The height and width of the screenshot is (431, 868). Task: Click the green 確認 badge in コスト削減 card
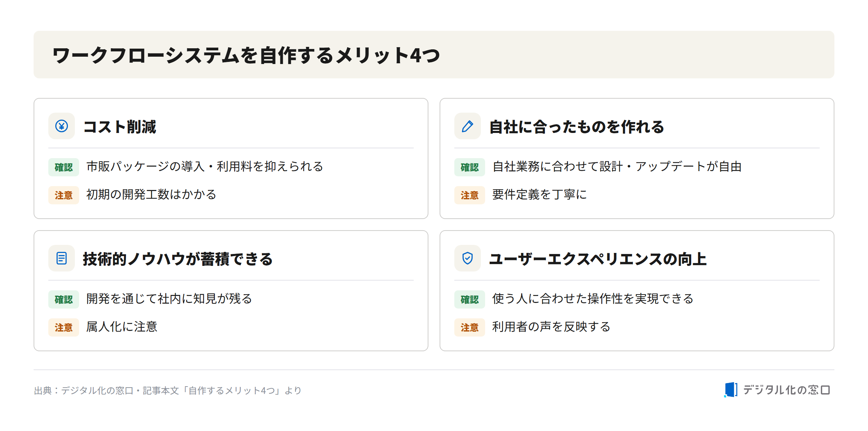64,167
